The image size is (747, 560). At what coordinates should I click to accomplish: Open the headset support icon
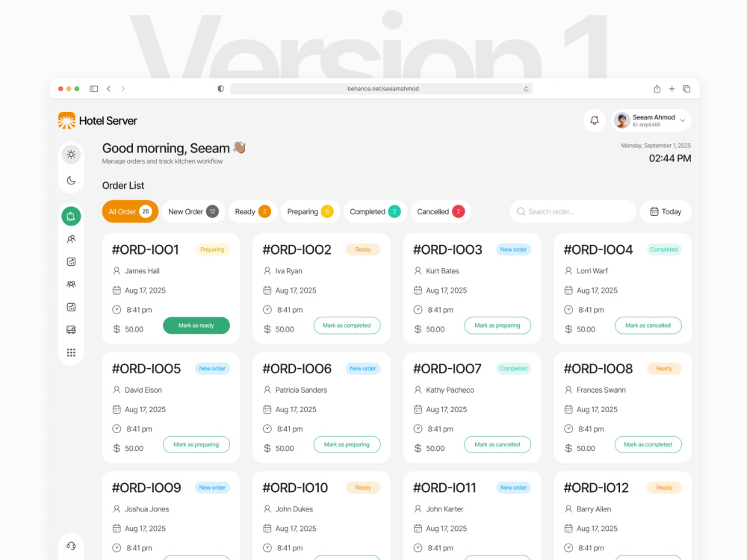71,546
